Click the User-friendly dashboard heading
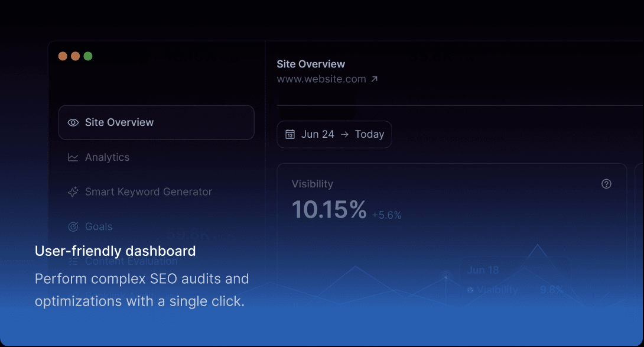Viewport: 644px width, 347px height. pyautogui.click(x=115, y=251)
